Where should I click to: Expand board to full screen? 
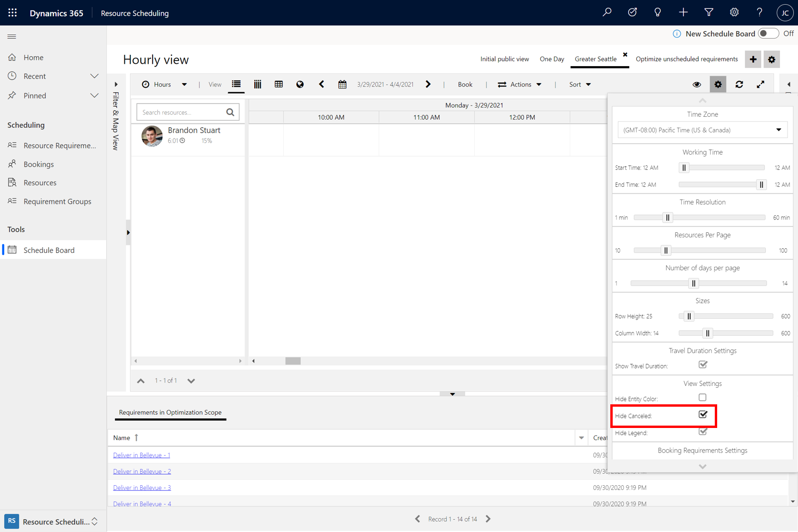[x=761, y=84]
